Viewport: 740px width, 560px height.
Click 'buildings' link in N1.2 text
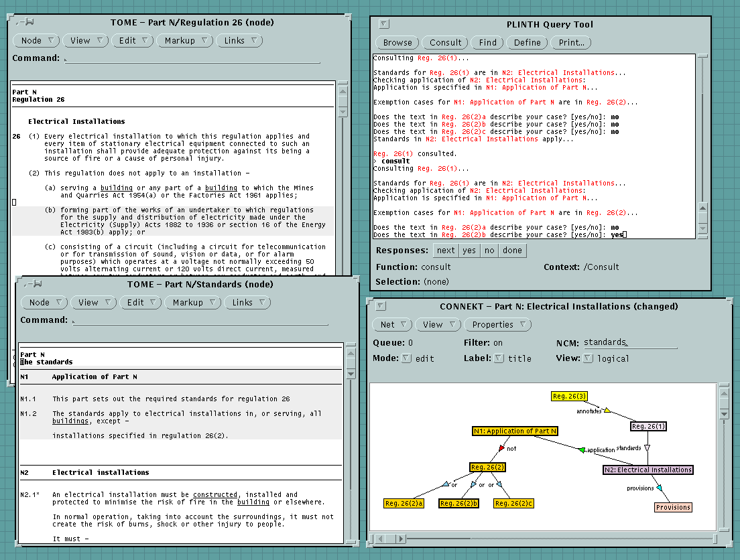click(x=70, y=421)
